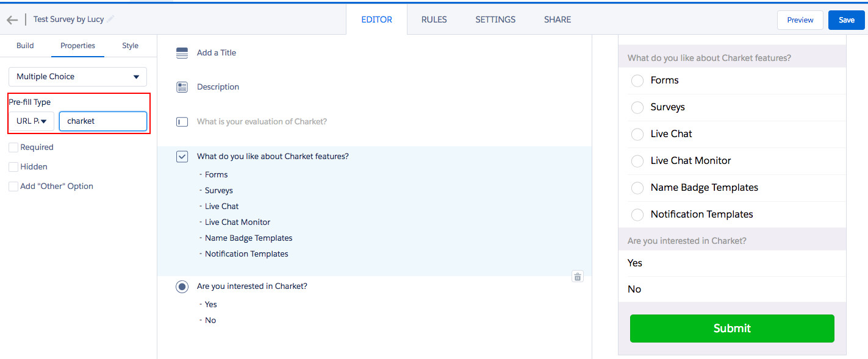Delete question using the trash icon
This screenshot has width=868, height=359.
tap(578, 277)
